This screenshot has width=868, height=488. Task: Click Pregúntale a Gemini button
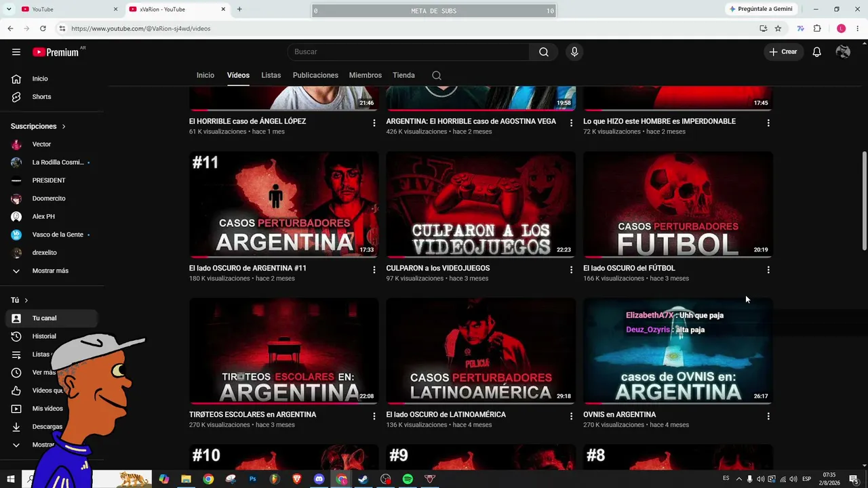760,9
